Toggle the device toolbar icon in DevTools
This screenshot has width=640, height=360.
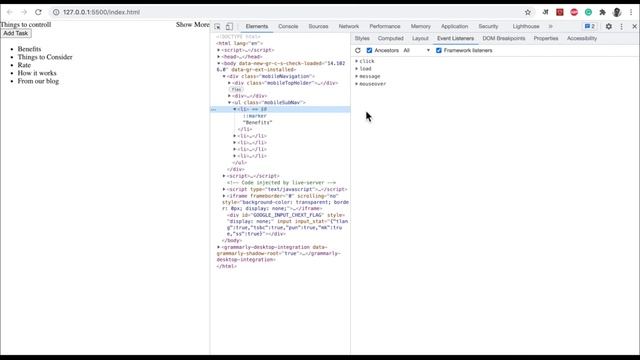point(229,27)
